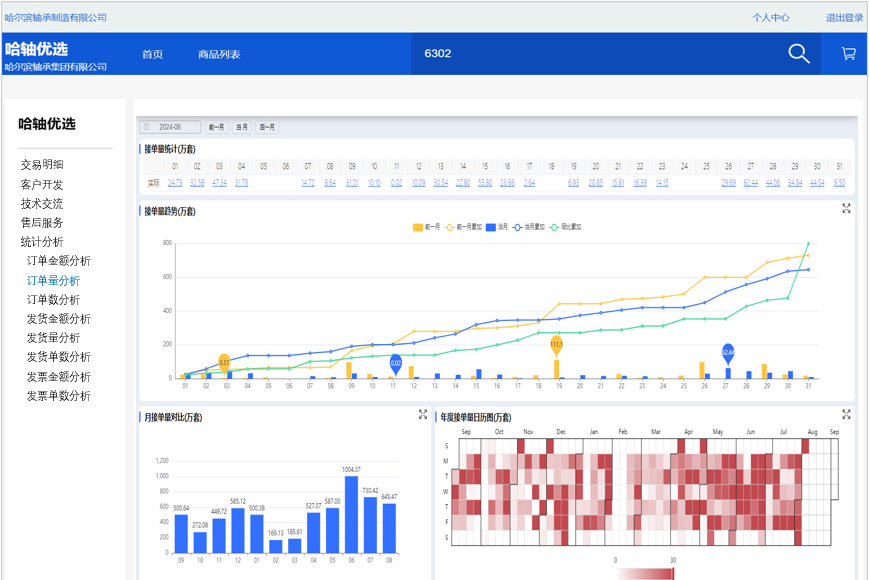
Task: Toggle the 同比累加 line series in legend
Action: click(x=565, y=227)
